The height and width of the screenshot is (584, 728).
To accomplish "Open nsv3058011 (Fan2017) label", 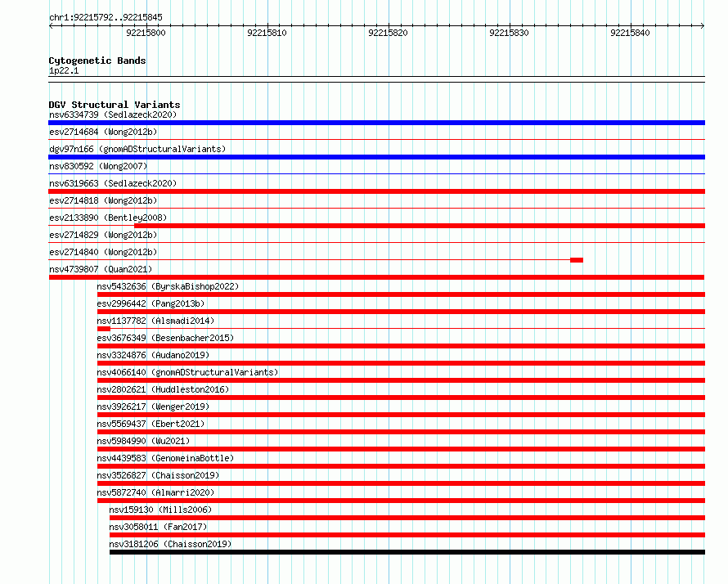I will coord(158,527).
